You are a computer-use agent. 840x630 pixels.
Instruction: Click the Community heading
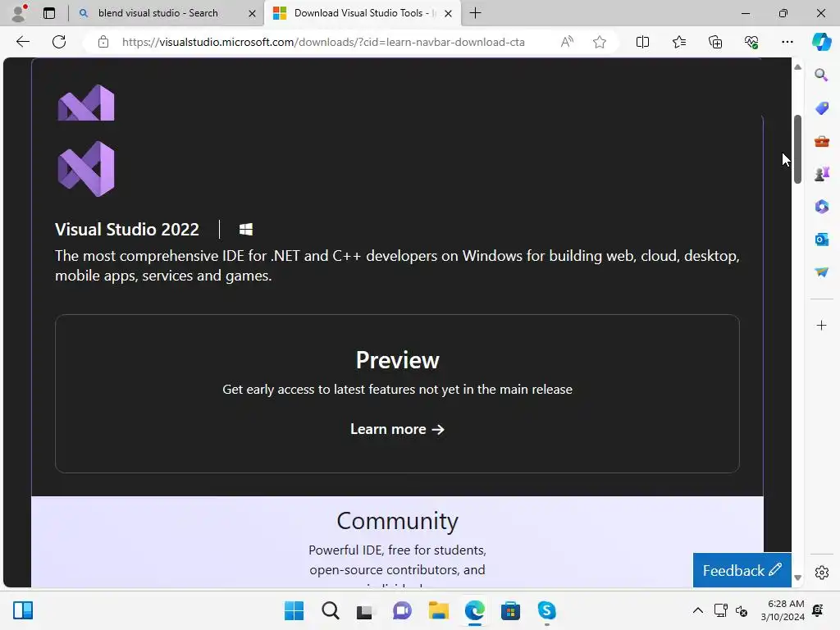click(x=397, y=521)
